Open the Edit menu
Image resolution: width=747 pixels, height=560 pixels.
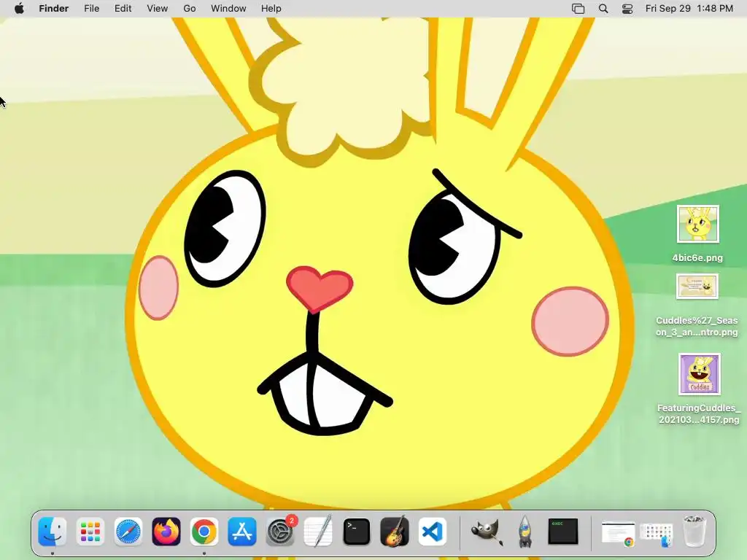tap(123, 9)
